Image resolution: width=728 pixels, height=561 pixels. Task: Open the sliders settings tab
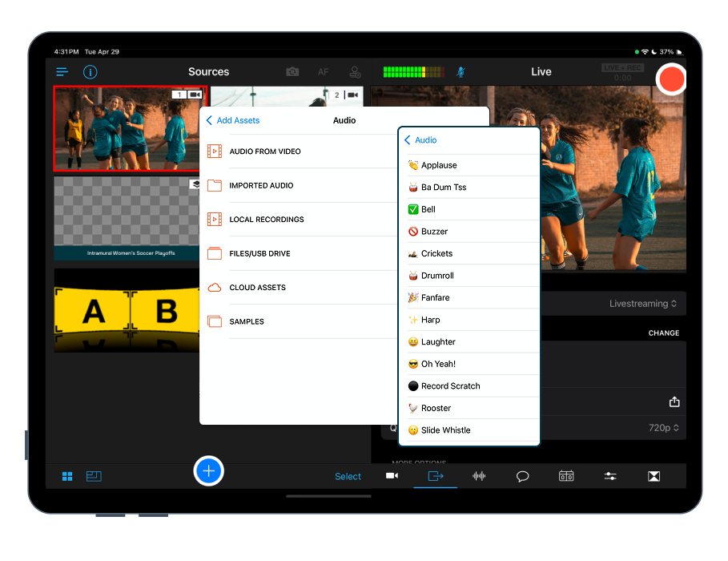(x=610, y=476)
